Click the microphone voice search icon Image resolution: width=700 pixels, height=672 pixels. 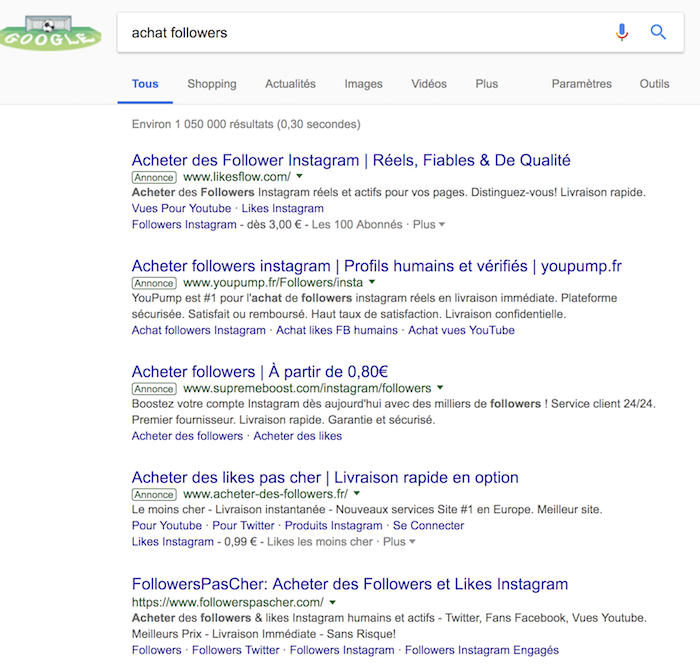coord(622,32)
